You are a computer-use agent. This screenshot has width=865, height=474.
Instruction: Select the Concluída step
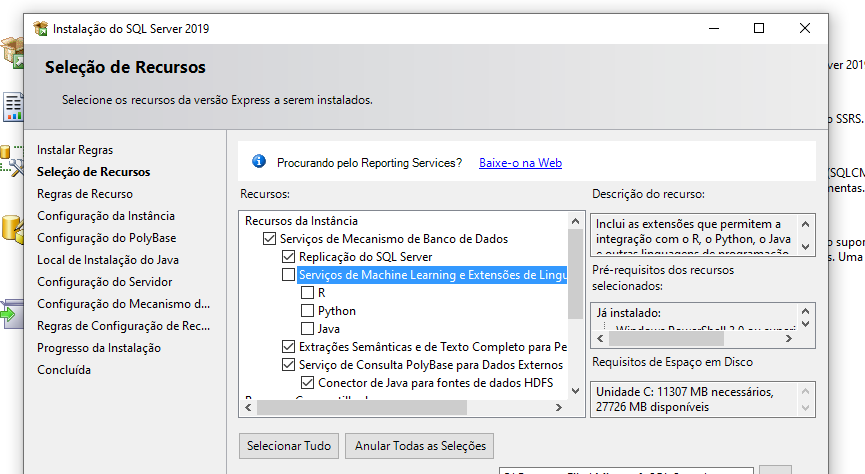click(x=64, y=370)
